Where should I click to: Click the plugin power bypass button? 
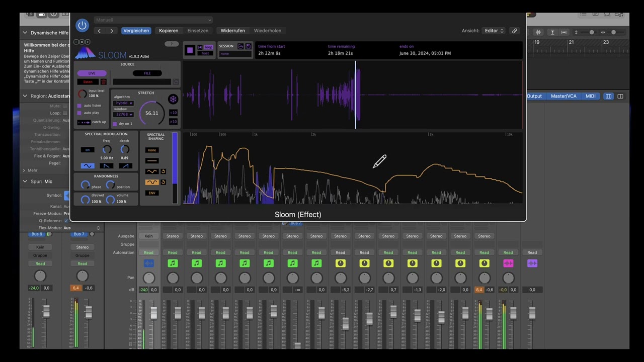[x=82, y=25]
